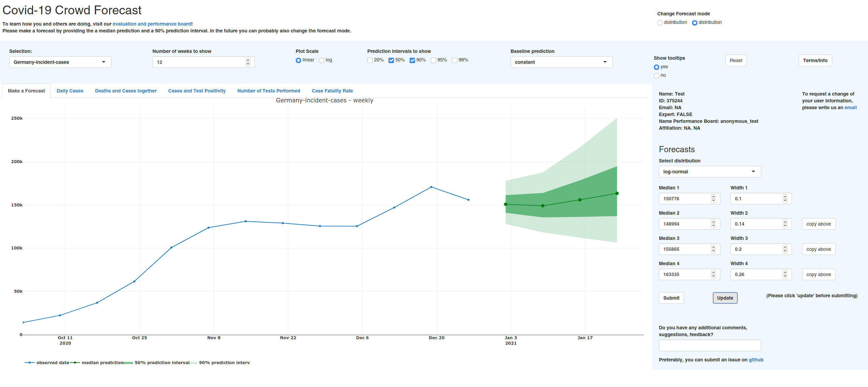
Task: Click down arrow on Width 2 stepper
Action: pyautogui.click(x=785, y=226)
